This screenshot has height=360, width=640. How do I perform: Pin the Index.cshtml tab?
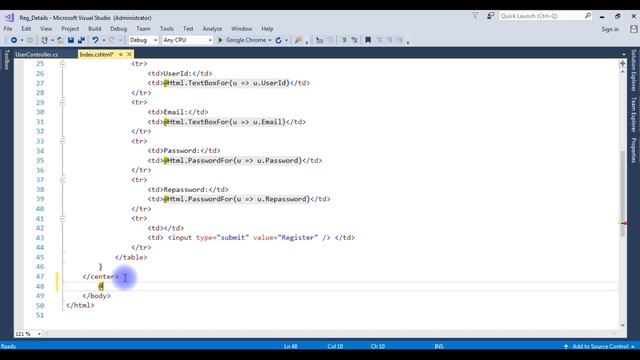point(120,54)
